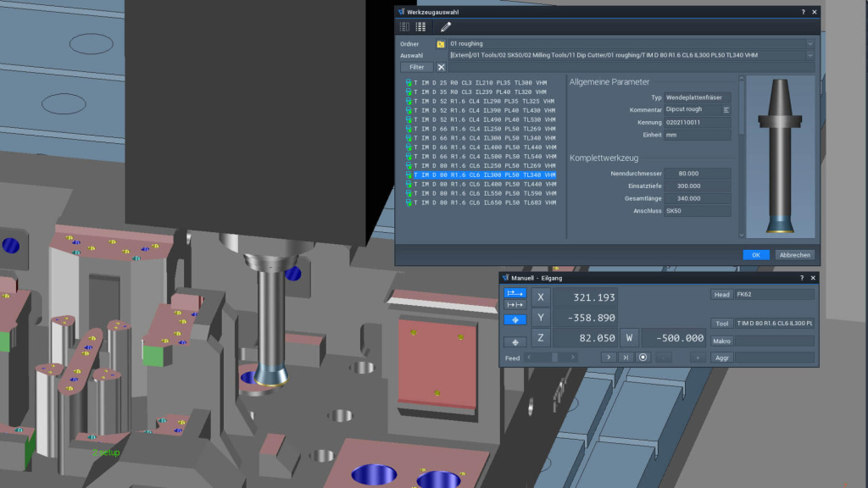Screen dimensions: 868x488
Task: Click the stop icon in the Feed controls
Action: click(643, 357)
